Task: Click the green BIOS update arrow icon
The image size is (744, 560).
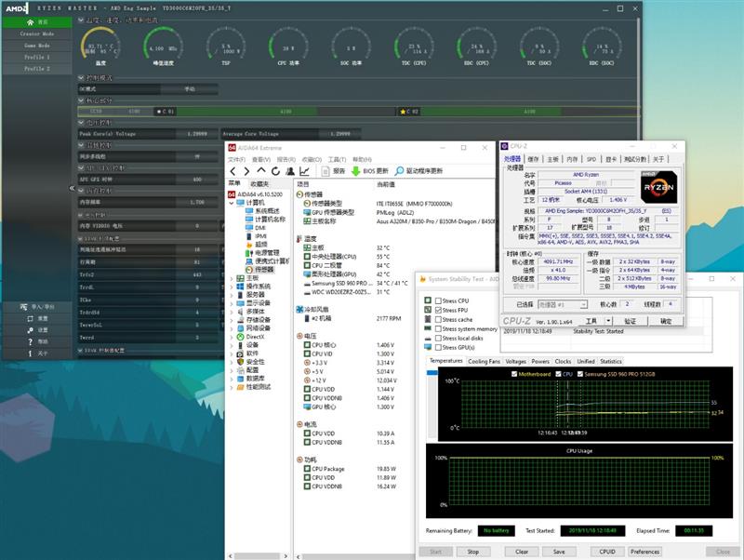Action: [x=355, y=171]
